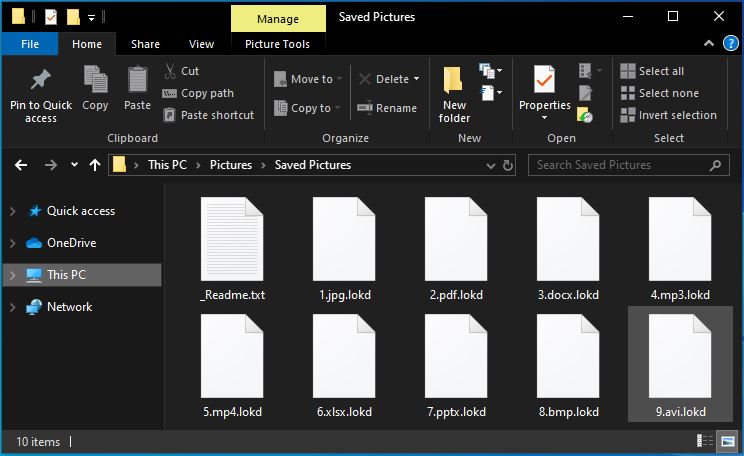This screenshot has width=744, height=456.
Task: Click Copy path in Clipboard group
Action: tap(198, 93)
